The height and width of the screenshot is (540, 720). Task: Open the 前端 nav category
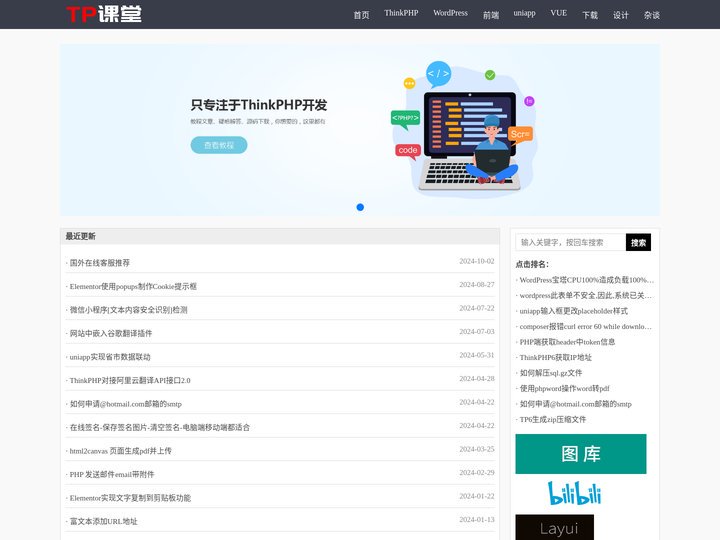490,15
